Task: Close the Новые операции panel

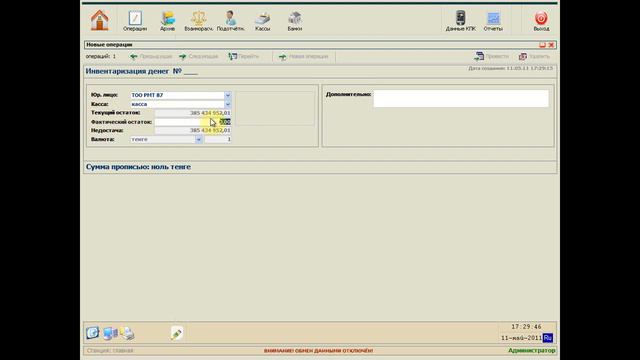Action: 551,45
